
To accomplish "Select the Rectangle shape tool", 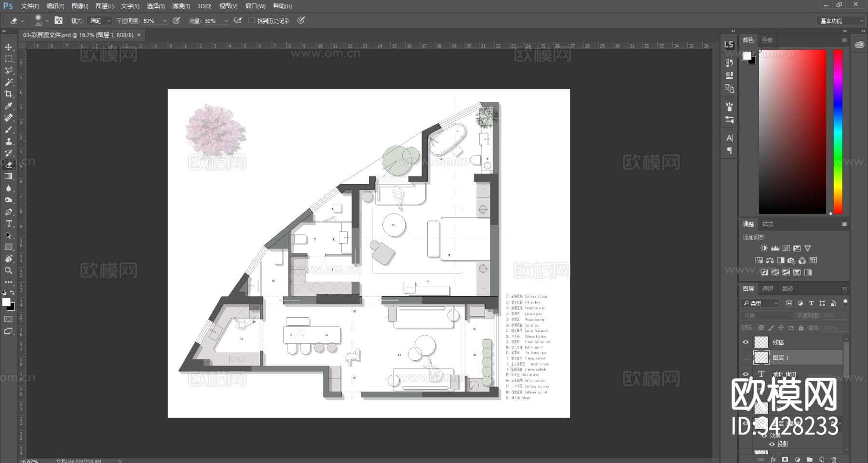I will [x=9, y=247].
